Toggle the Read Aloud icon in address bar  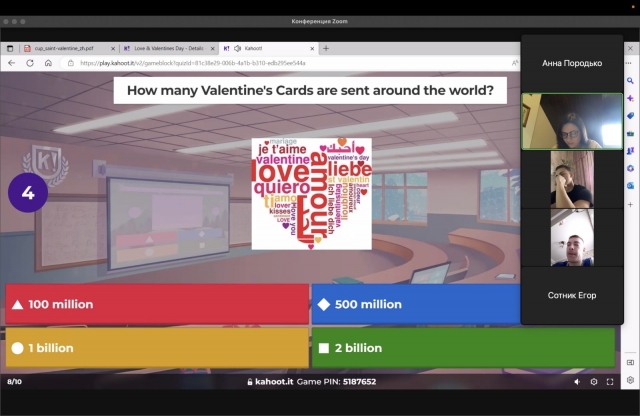tap(515, 63)
